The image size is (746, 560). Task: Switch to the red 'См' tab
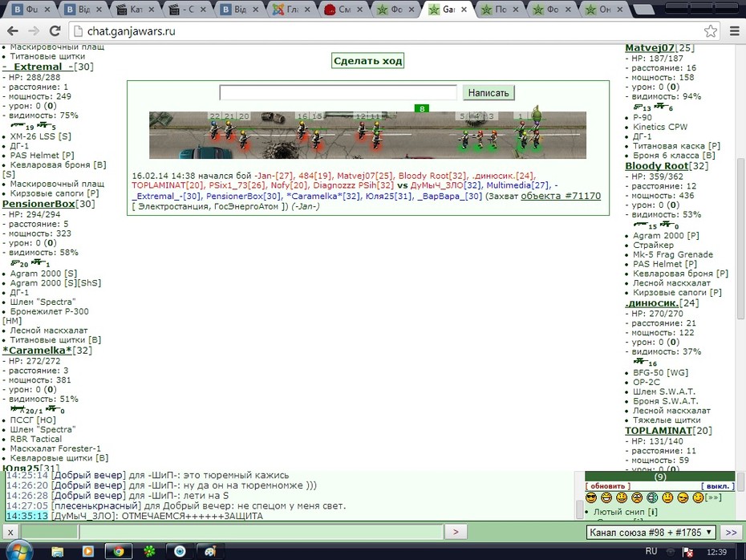coord(343,9)
